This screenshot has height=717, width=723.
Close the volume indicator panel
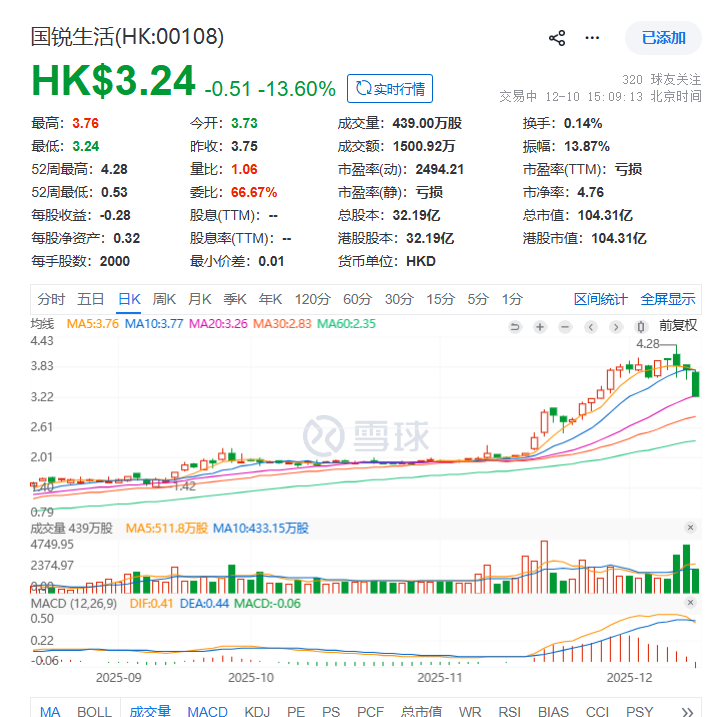[x=689, y=528]
